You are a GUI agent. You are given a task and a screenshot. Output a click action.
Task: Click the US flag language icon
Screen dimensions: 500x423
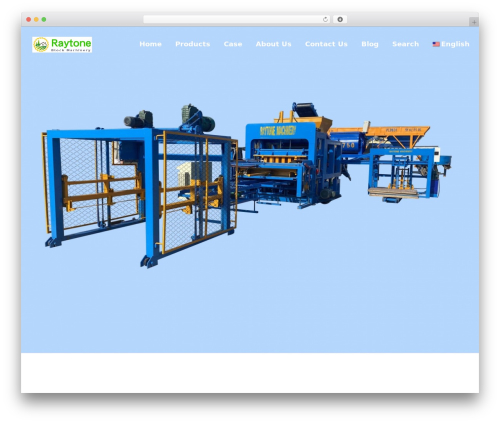[x=436, y=44]
